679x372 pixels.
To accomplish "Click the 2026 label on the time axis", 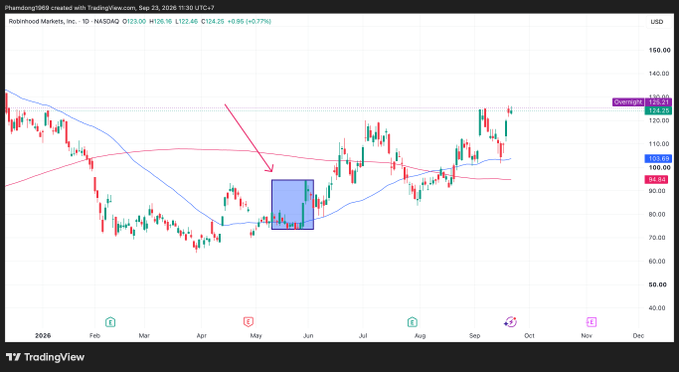I will tap(43, 336).
